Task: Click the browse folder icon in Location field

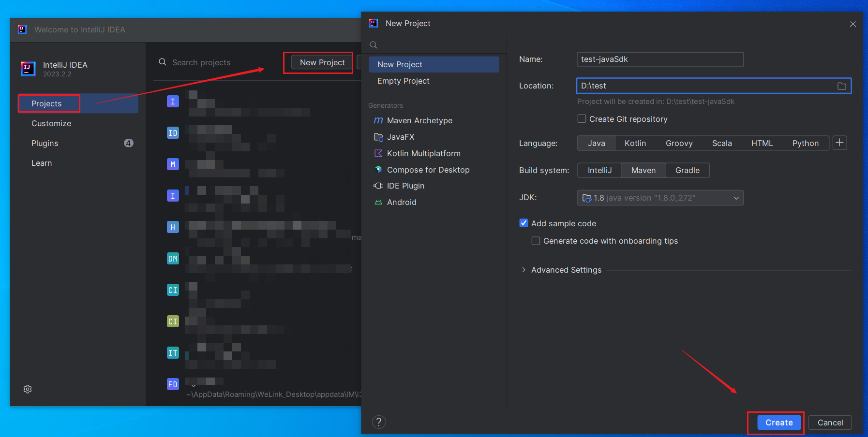Action: (x=842, y=86)
